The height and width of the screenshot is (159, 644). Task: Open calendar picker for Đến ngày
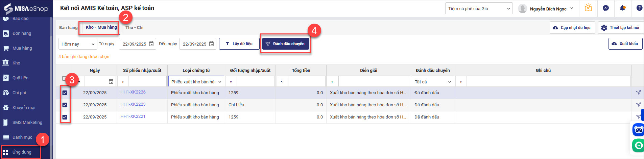click(211, 44)
